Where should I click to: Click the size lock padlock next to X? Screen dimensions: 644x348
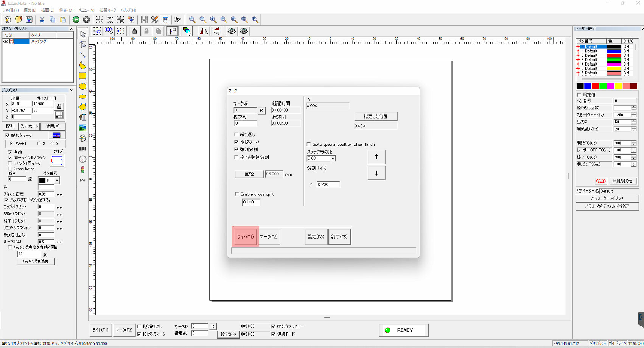(59, 106)
